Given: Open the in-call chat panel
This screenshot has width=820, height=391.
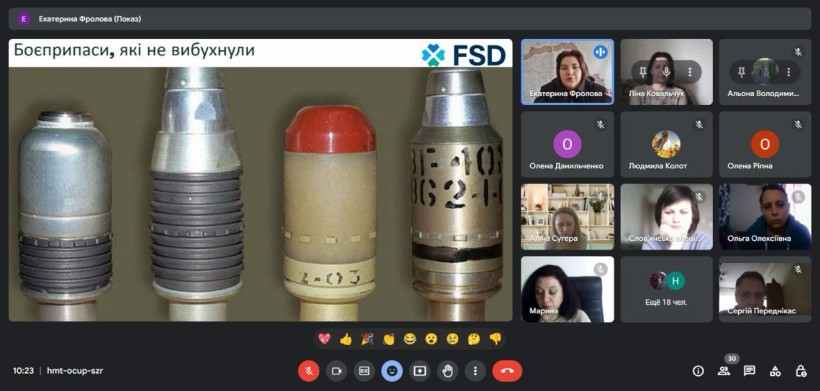Looking at the screenshot, I should [749, 371].
